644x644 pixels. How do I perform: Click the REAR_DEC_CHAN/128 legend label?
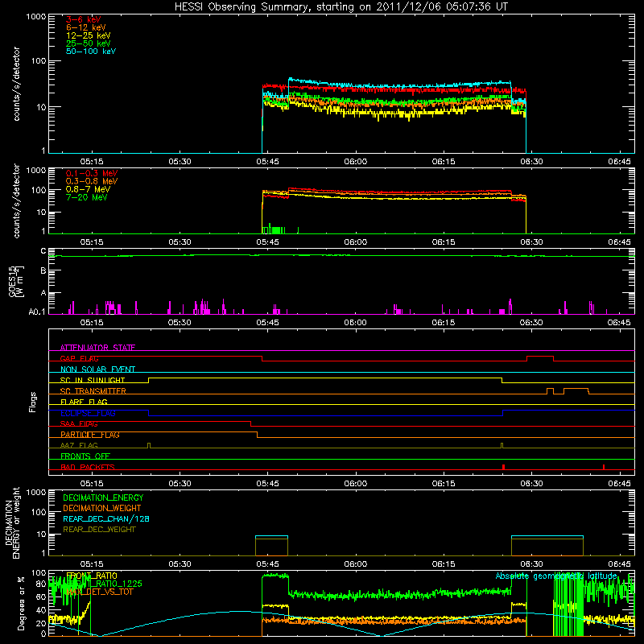click(x=106, y=519)
